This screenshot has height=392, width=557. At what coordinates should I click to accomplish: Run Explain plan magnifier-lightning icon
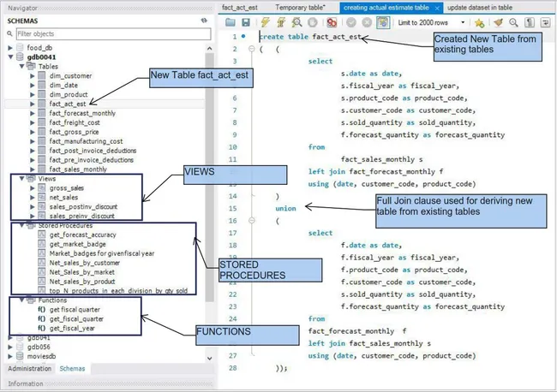point(296,22)
